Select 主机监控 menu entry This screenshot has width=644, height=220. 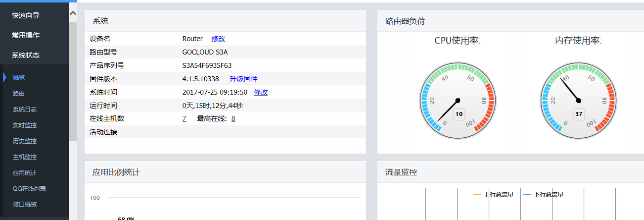coord(25,157)
